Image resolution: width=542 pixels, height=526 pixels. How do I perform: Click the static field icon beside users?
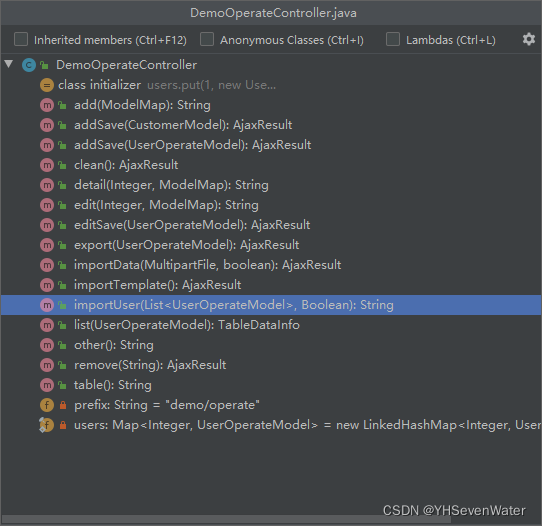[x=46, y=425]
